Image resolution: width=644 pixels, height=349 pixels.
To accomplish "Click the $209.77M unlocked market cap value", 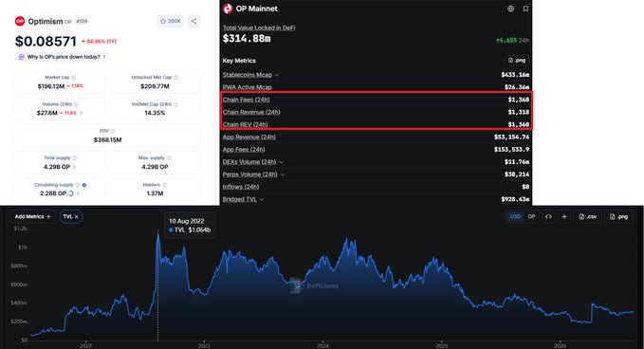I will click(155, 86).
